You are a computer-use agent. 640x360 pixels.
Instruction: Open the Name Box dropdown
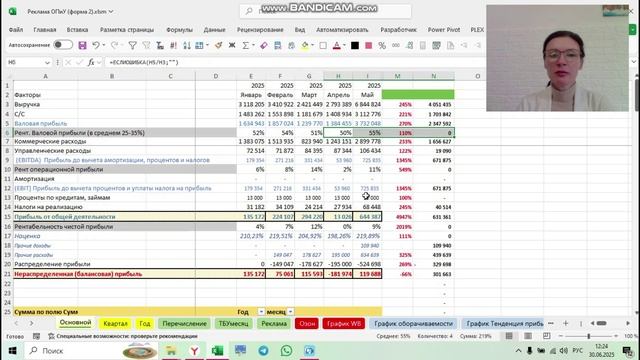point(47,62)
